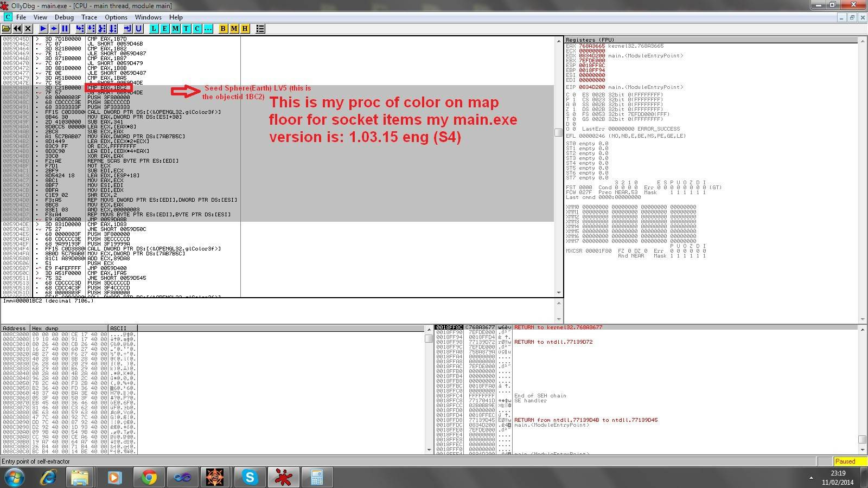Viewport: 868px width, 488px height.
Task: Open the View menu
Action: pyautogui.click(x=40, y=17)
